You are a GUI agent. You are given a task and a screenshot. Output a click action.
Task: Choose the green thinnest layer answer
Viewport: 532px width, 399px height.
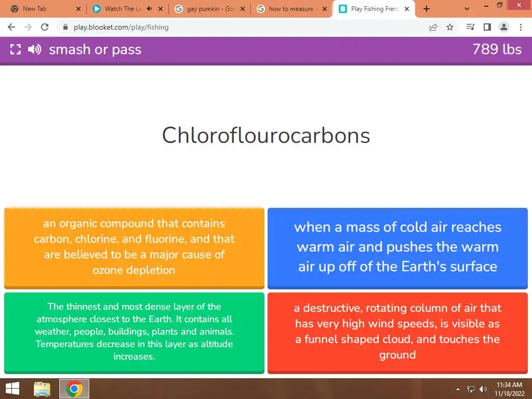point(134,333)
